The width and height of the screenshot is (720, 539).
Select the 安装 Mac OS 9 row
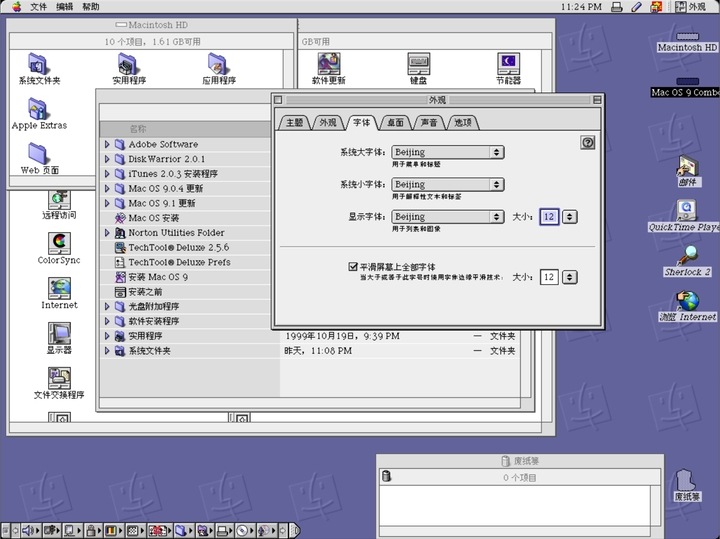pos(186,277)
